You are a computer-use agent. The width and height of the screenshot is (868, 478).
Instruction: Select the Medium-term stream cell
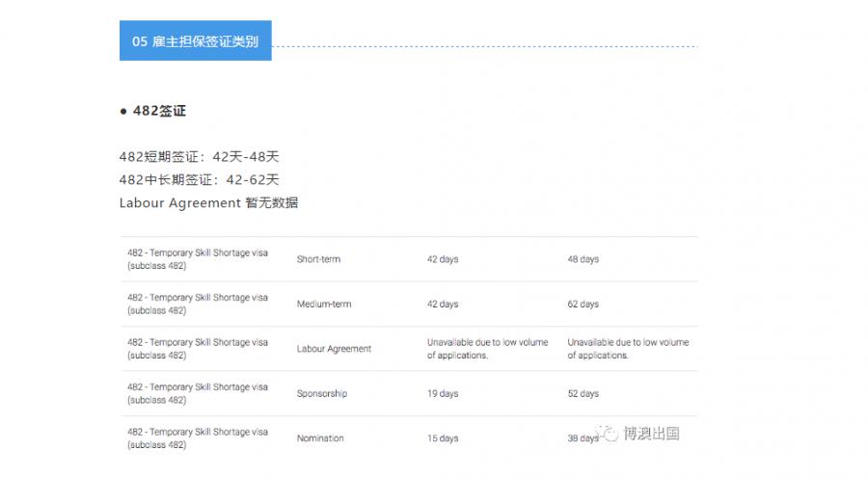[324, 304]
